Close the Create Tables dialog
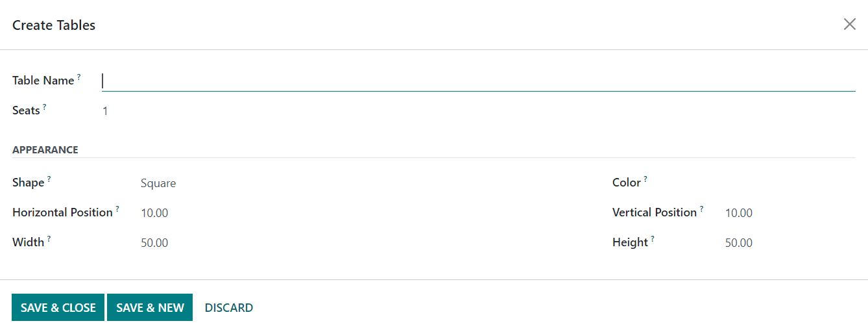 pos(849,24)
